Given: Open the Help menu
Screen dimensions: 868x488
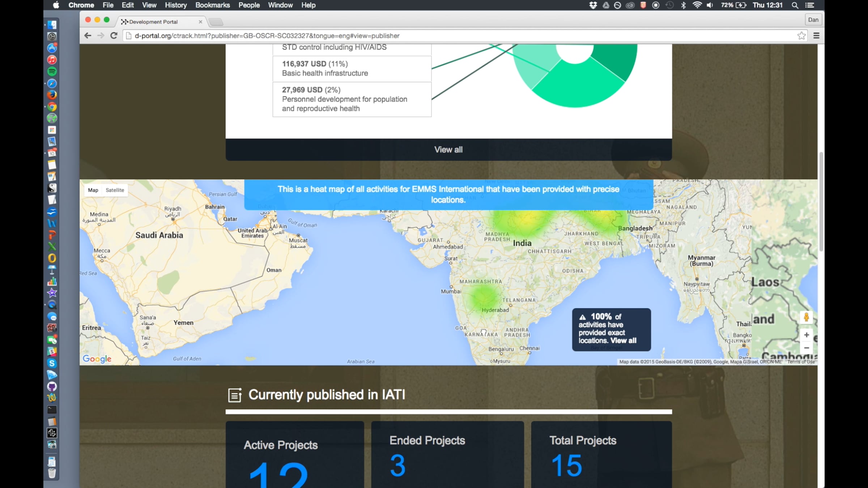Looking at the screenshot, I should tap(309, 5).
